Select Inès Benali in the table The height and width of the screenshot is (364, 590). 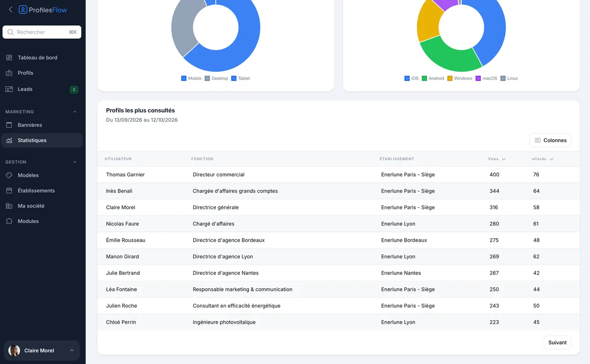(119, 191)
